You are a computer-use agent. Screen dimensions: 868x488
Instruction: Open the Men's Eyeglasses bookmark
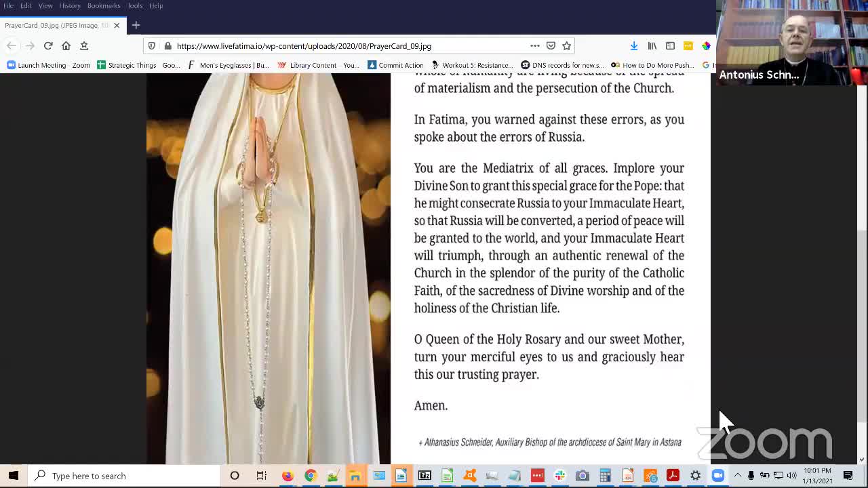pyautogui.click(x=229, y=65)
